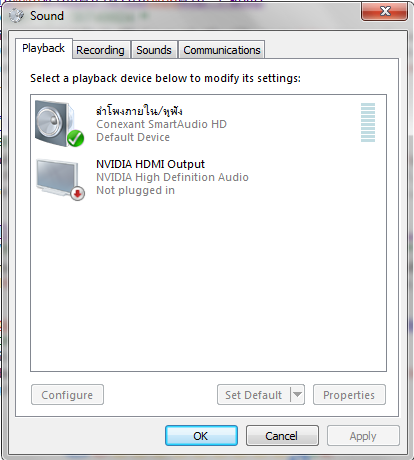Viewport: 414px width, 460px height.
Task: Select the Conexant SmartAudio HD entry text
Action: pos(161,124)
